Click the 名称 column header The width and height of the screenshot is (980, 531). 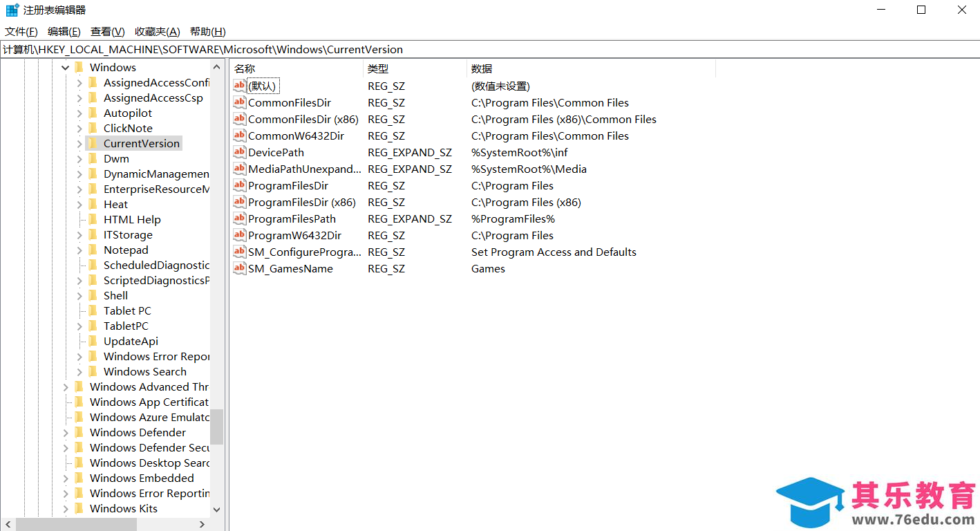click(297, 68)
